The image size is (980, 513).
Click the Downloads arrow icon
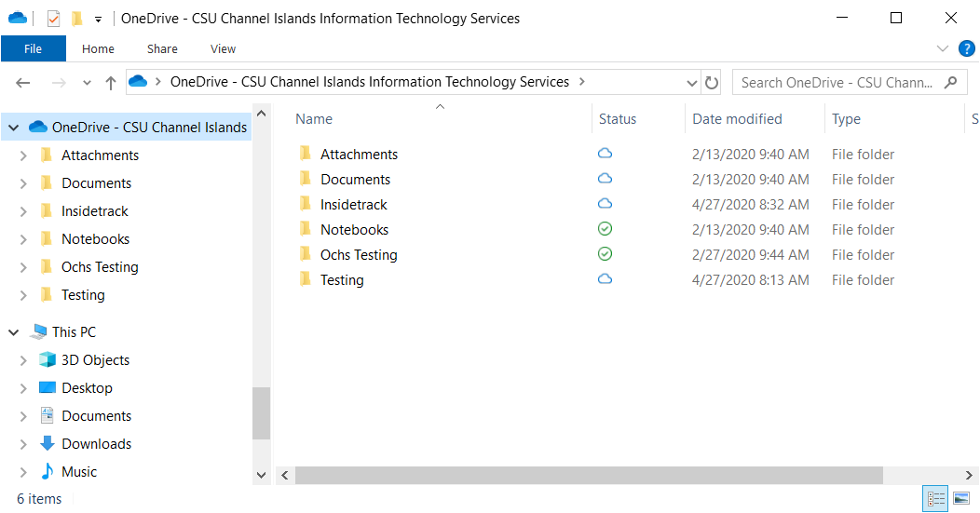pyautogui.click(x=48, y=443)
